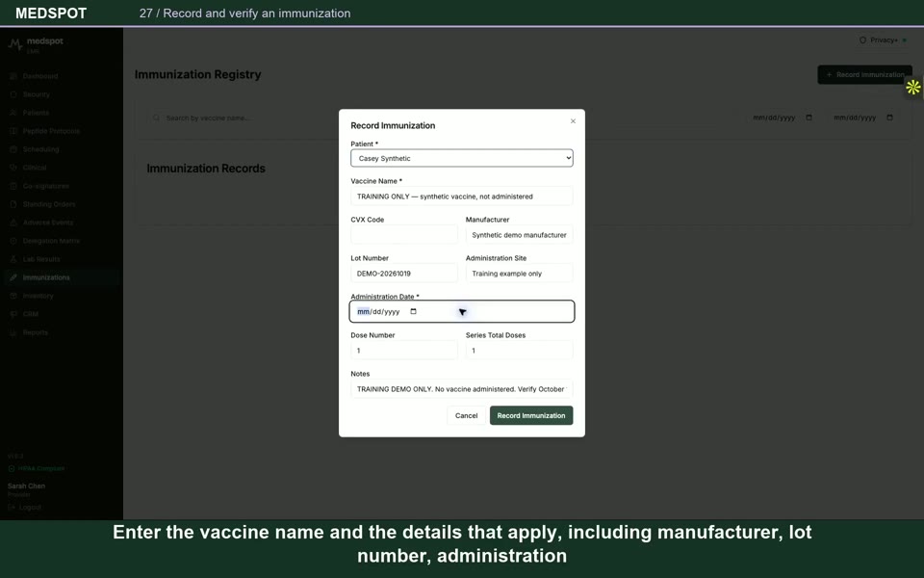Click the empty CVX Code field

pos(403,235)
